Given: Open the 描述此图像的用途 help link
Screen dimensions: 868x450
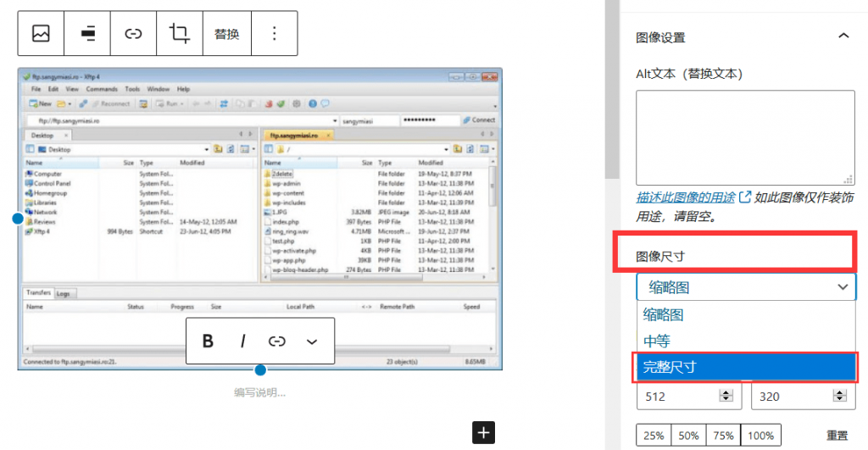Looking at the screenshot, I should pos(686,197).
